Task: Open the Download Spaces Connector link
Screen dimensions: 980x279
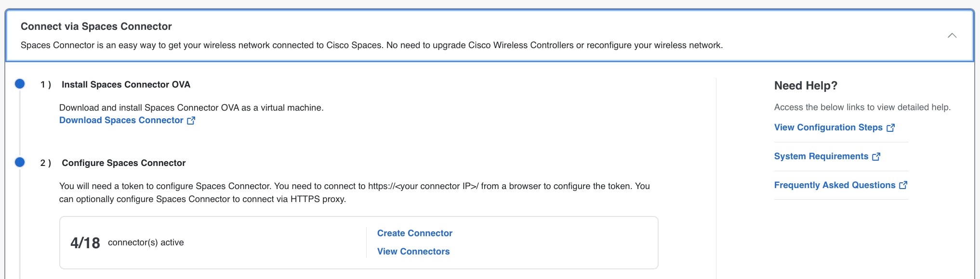Action: coord(121,120)
